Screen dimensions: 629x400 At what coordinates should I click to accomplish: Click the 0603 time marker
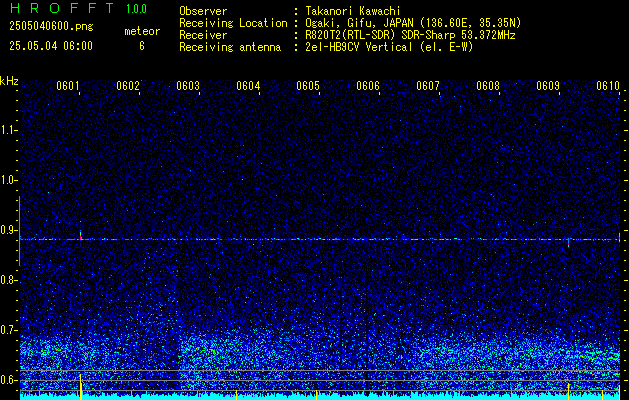(x=188, y=86)
